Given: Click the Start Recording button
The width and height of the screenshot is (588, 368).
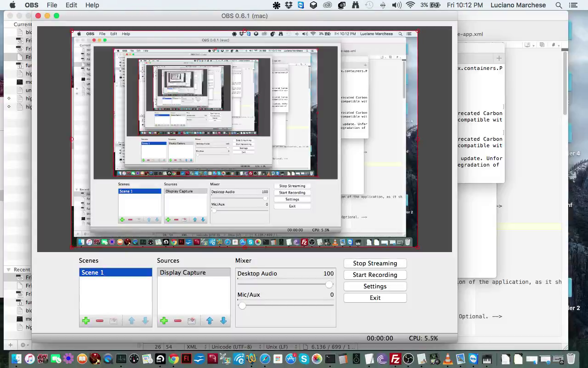Looking at the screenshot, I should (375, 275).
